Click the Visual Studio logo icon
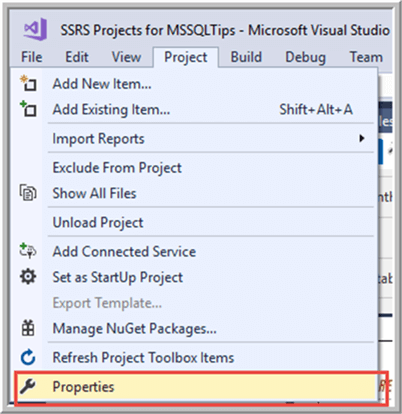The height and width of the screenshot is (414, 402). coord(35,29)
